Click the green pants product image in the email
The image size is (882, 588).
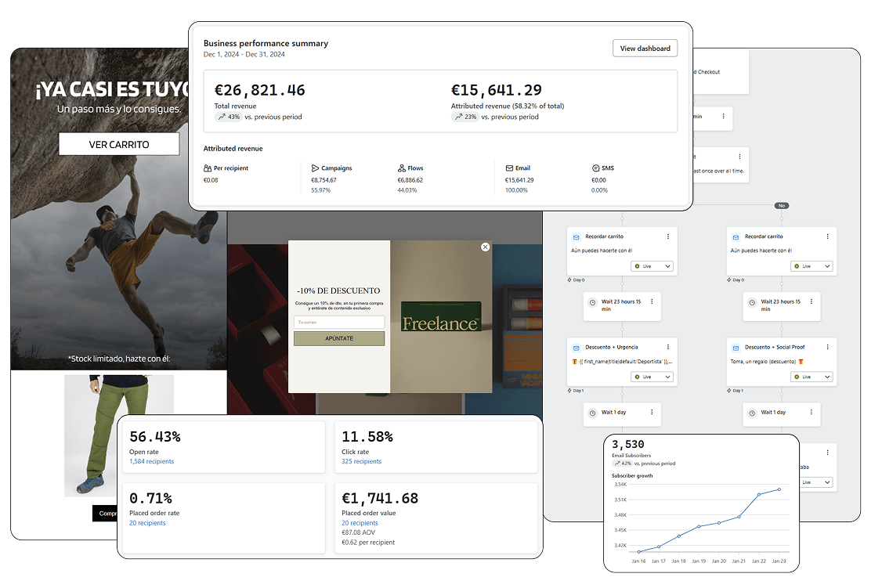click(119, 435)
